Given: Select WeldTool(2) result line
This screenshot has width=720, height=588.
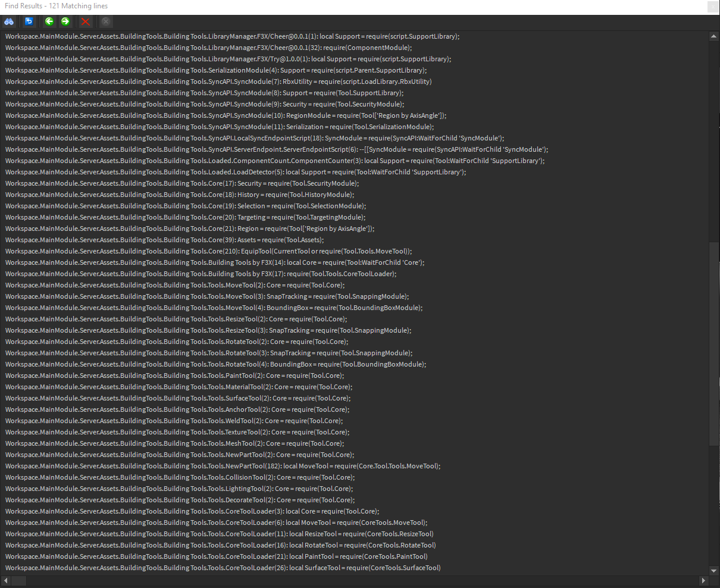Looking at the screenshot, I should point(174,421).
